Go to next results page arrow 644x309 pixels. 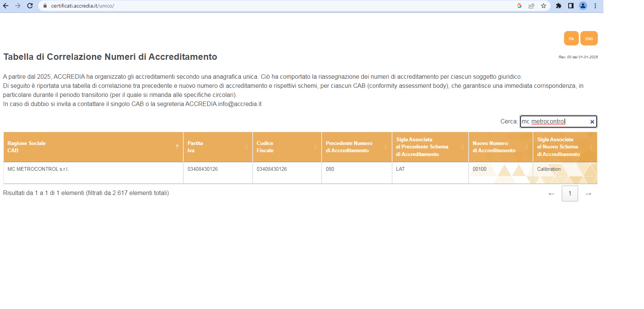(588, 194)
